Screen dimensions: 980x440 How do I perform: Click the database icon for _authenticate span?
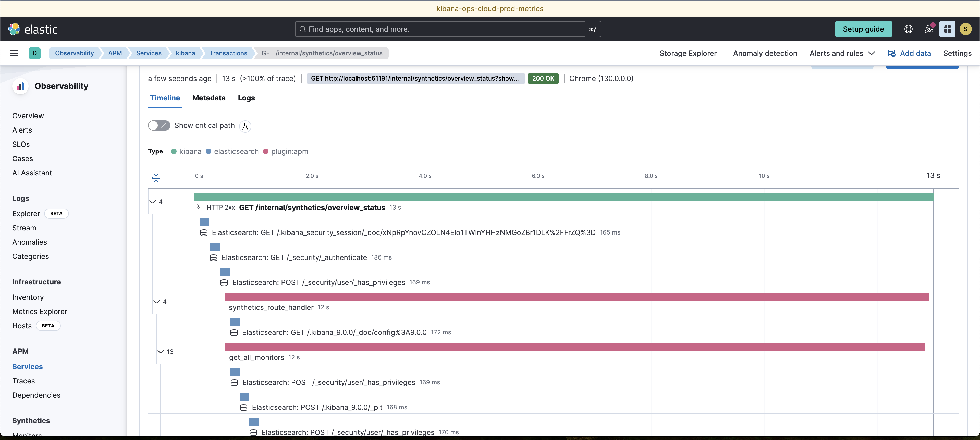[214, 258]
